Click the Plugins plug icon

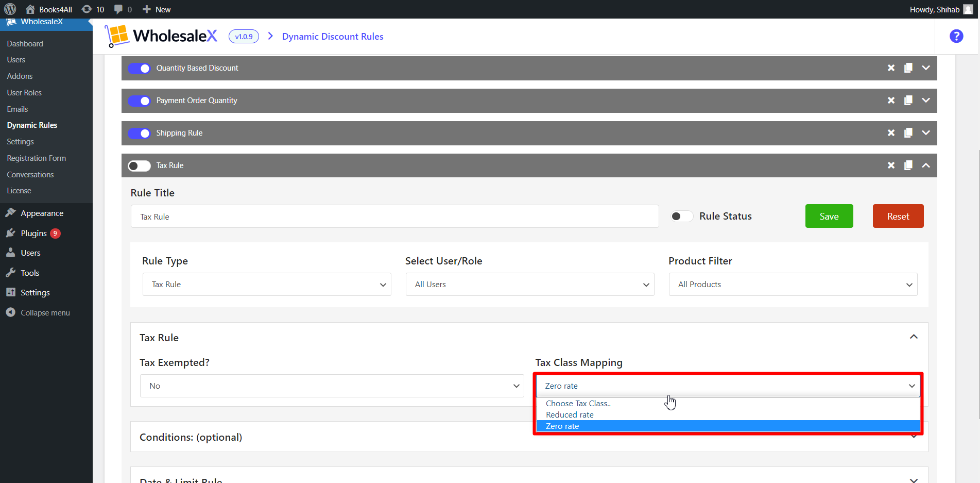[11, 233]
